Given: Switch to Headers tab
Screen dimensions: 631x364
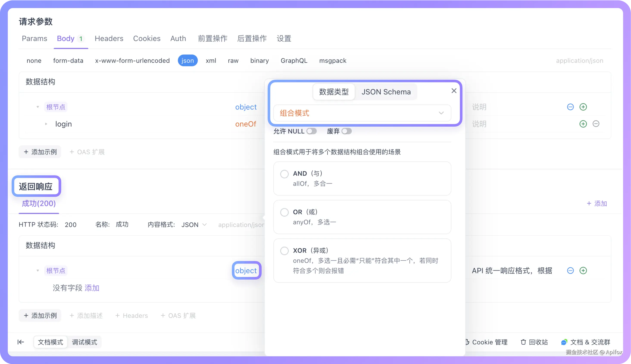Looking at the screenshot, I should 109,39.
